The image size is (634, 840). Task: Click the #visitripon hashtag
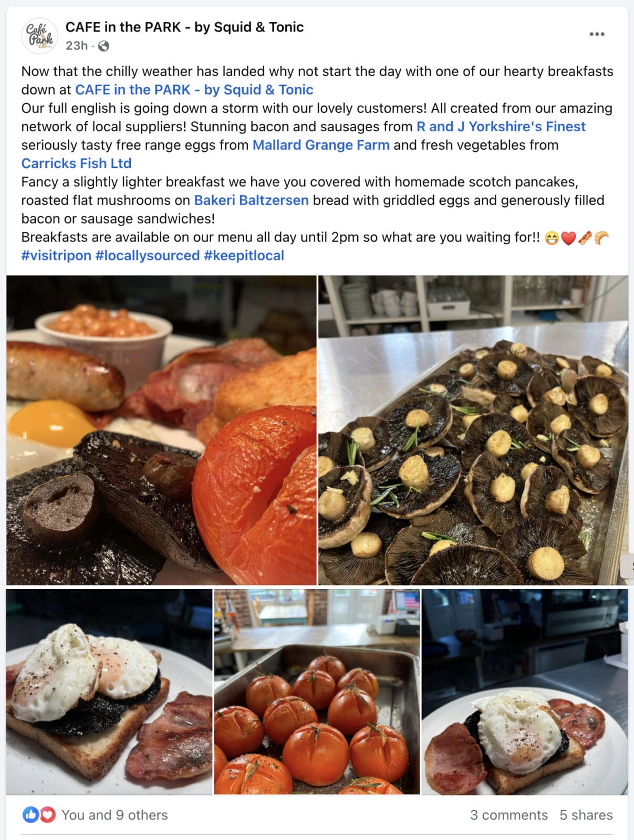[56, 256]
